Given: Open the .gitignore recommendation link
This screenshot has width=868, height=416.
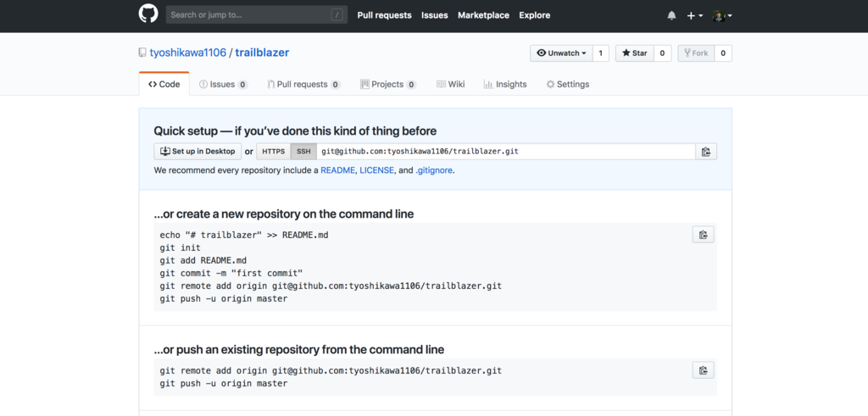Looking at the screenshot, I should pos(434,170).
